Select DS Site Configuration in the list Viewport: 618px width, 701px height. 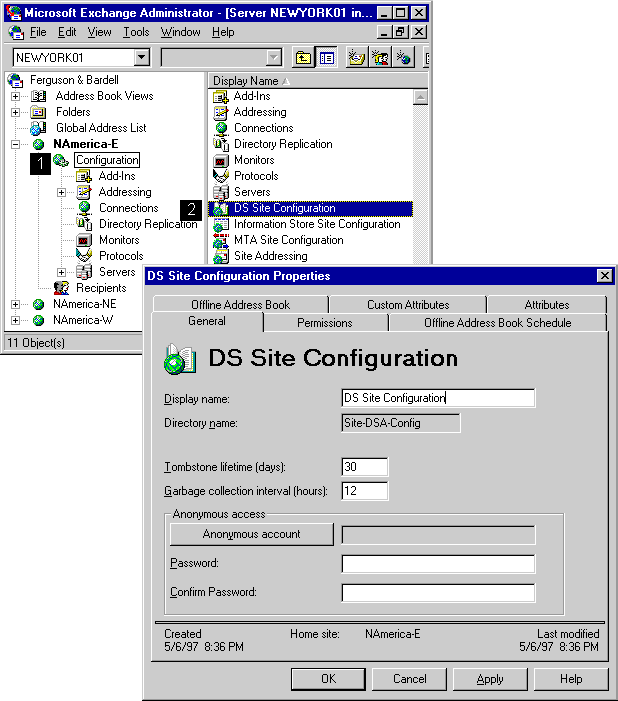pyautogui.click(x=311, y=208)
